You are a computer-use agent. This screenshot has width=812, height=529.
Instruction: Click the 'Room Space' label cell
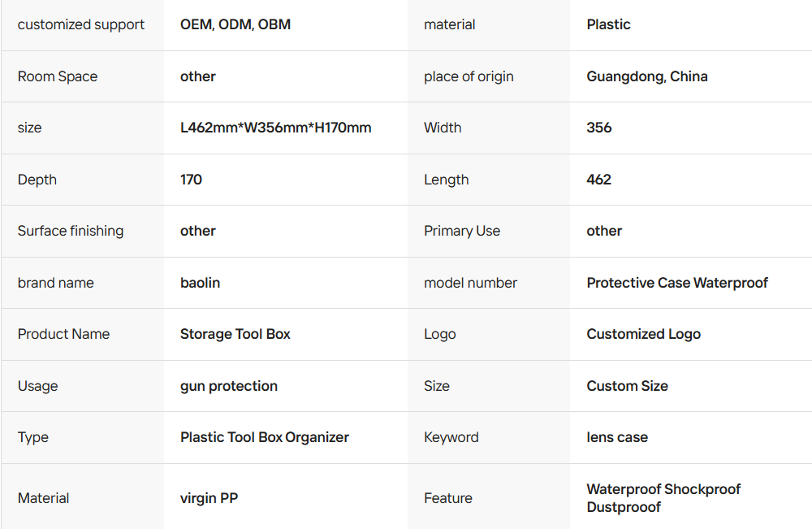tap(58, 76)
